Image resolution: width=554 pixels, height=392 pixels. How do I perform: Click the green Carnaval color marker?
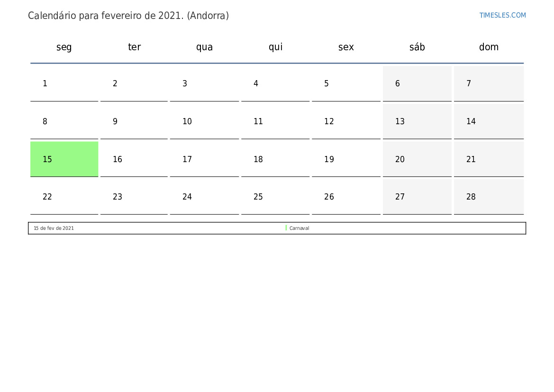[286, 228]
